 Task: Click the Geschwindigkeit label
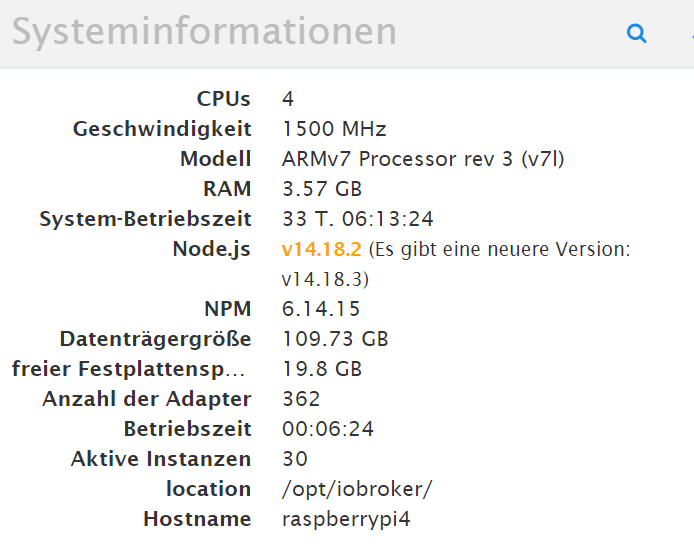pyautogui.click(x=162, y=129)
